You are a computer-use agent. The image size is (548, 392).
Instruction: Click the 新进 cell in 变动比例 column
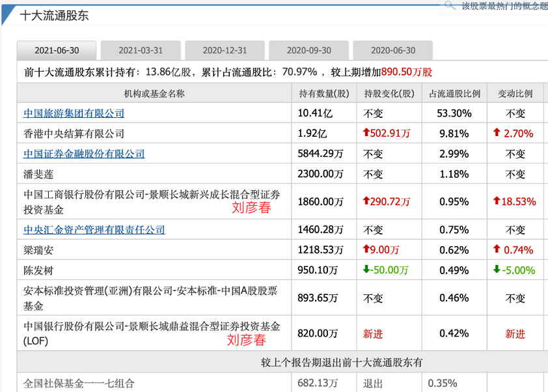click(515, 334)
